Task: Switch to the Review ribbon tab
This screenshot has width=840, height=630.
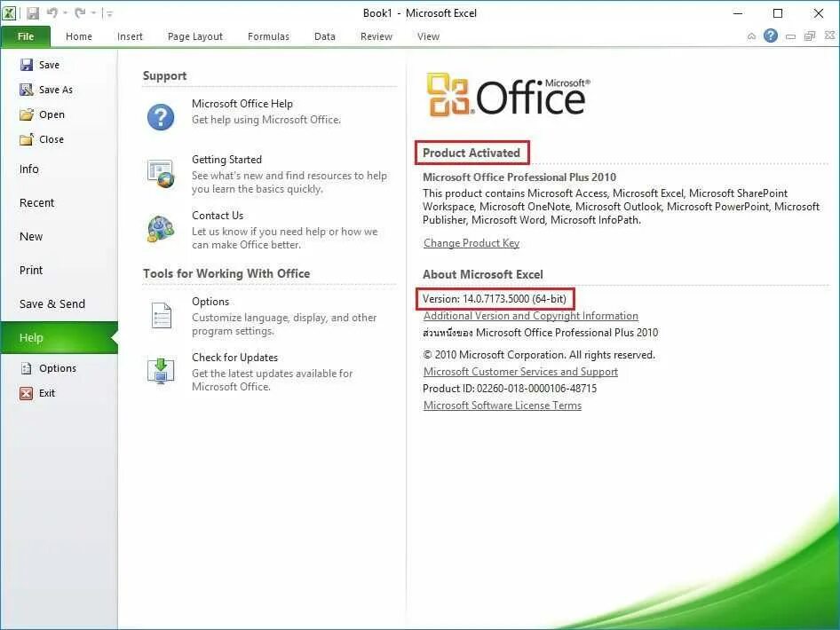Action: tap(376, 36)
